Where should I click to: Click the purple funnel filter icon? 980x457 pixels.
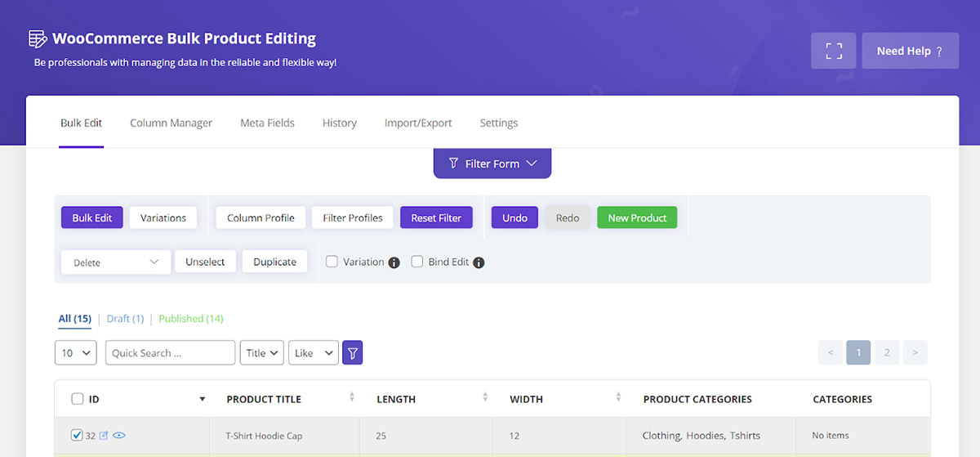(x=352, y=353)
